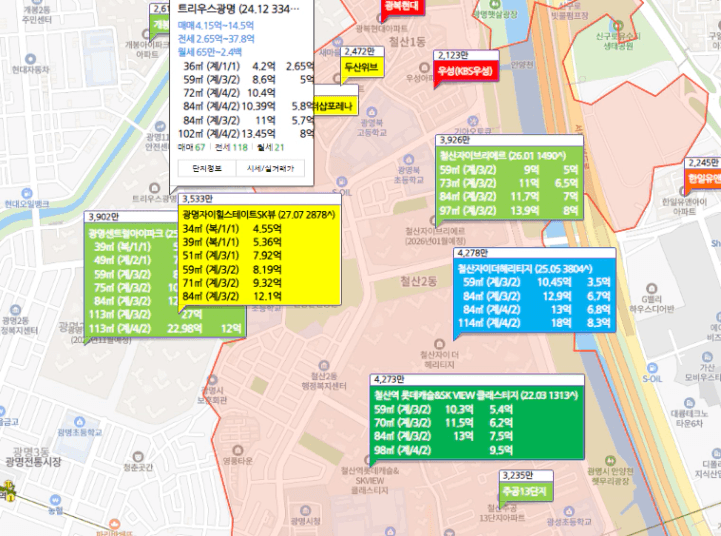Click the 매매 67 listing count
Screen dimensions: 721x536
pos(193,146)
